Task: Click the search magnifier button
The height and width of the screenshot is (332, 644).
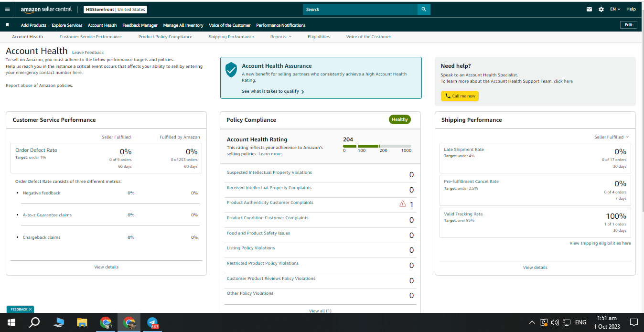Action: click(x=424, y=9)
